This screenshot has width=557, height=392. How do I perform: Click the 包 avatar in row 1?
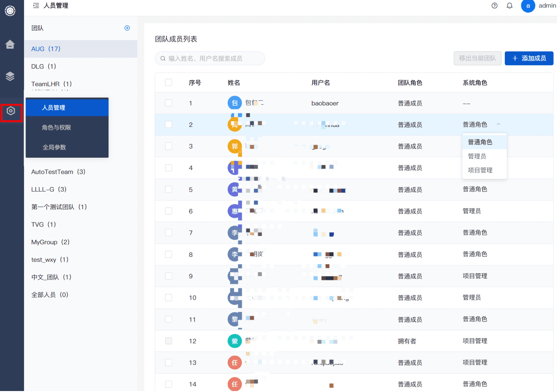[235, 103]
